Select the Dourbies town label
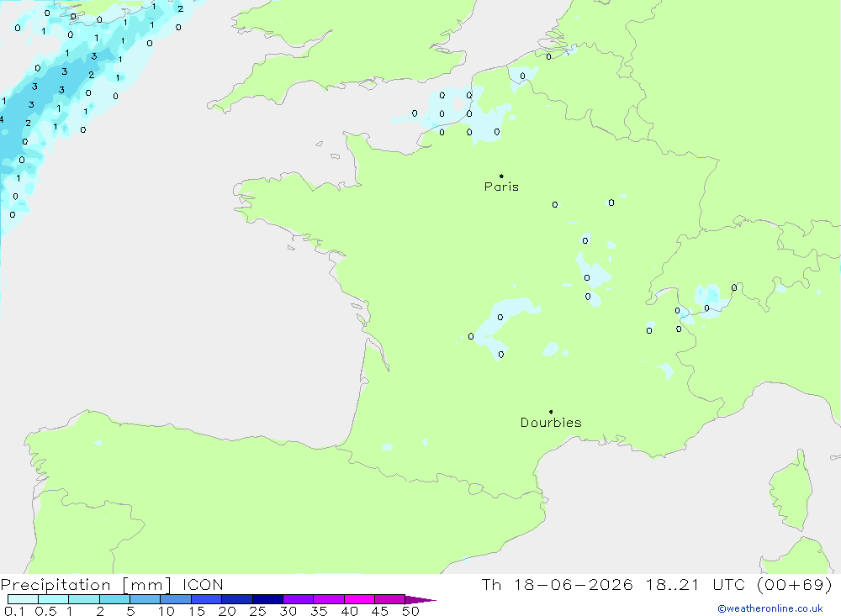841x616 pixels. click(x=551, y=423)
